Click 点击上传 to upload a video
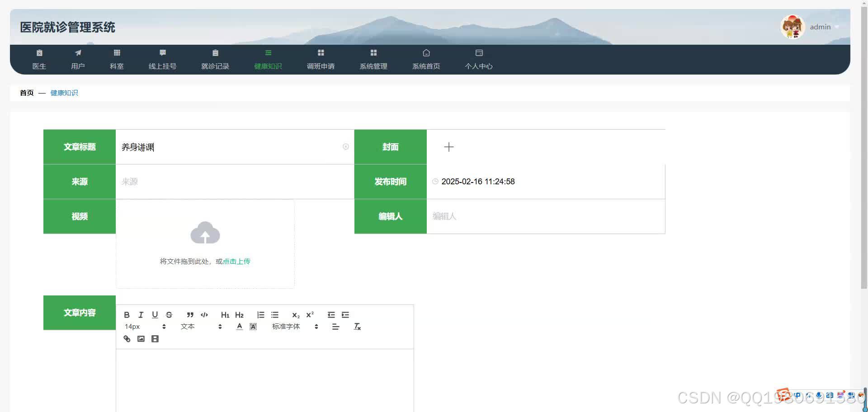This screenshot has width=868, height=412. point(236,261)
